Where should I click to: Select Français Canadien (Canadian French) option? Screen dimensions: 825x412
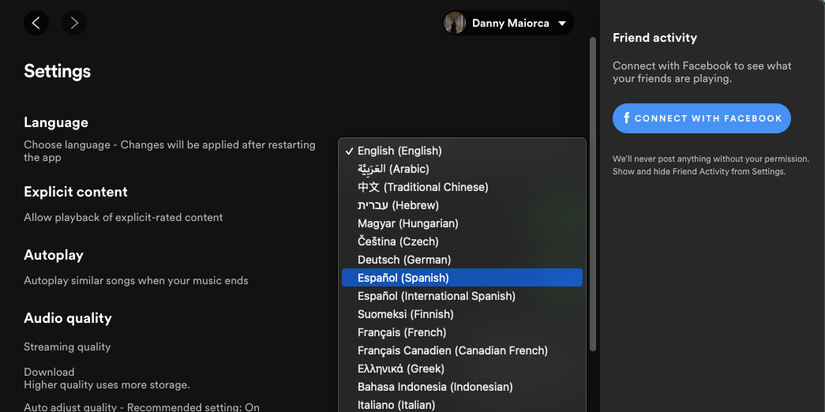tap(462, 350)
